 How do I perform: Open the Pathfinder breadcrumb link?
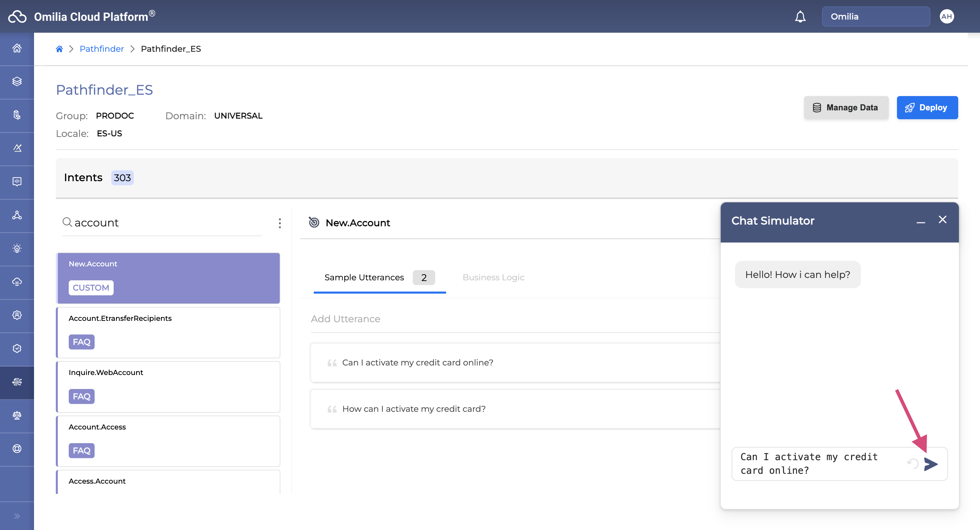(x=102, y=49)
